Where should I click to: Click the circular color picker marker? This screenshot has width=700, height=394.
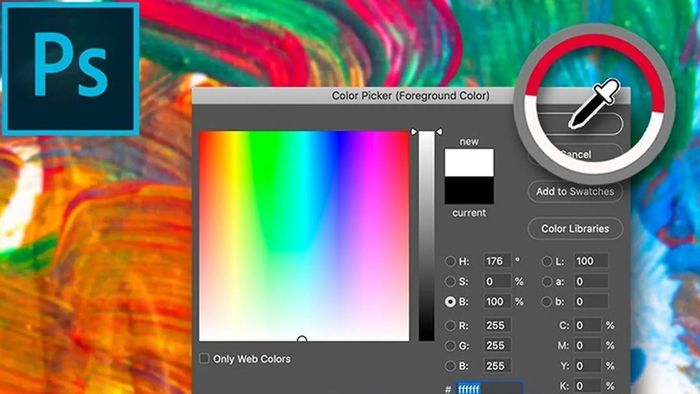(x=302, y=340)
